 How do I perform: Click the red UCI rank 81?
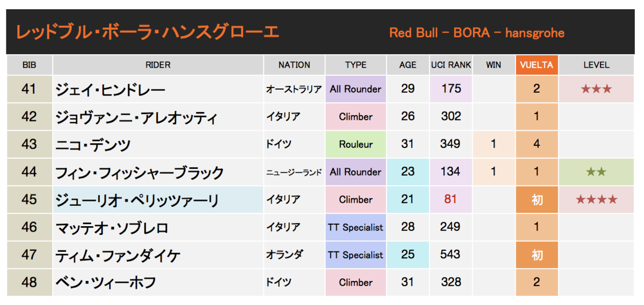pos(451,199)
